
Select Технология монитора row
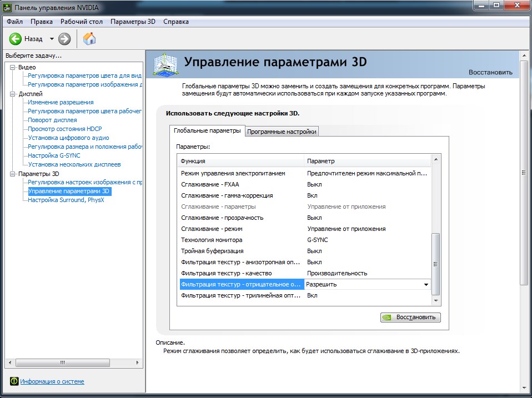click(305, 240)
